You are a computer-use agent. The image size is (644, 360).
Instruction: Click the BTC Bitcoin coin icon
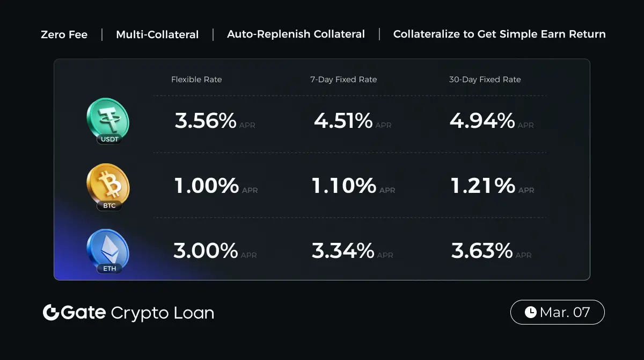[x=108, y=185]
